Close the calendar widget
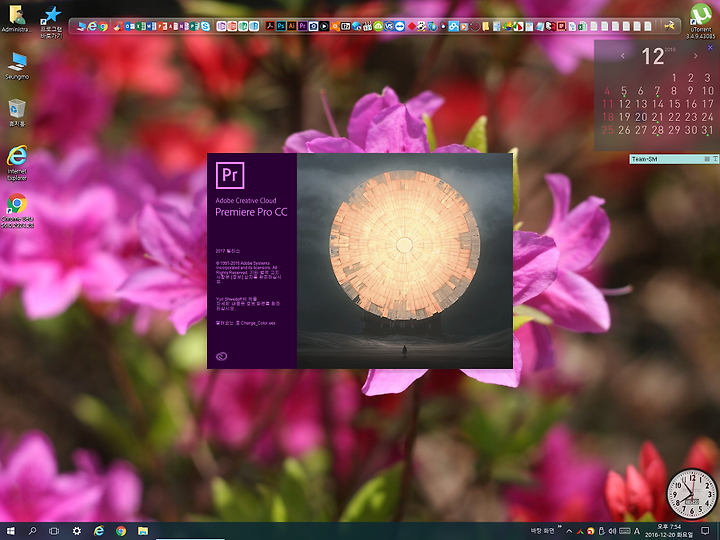The image size is (720, 540). tap(710, 47)
